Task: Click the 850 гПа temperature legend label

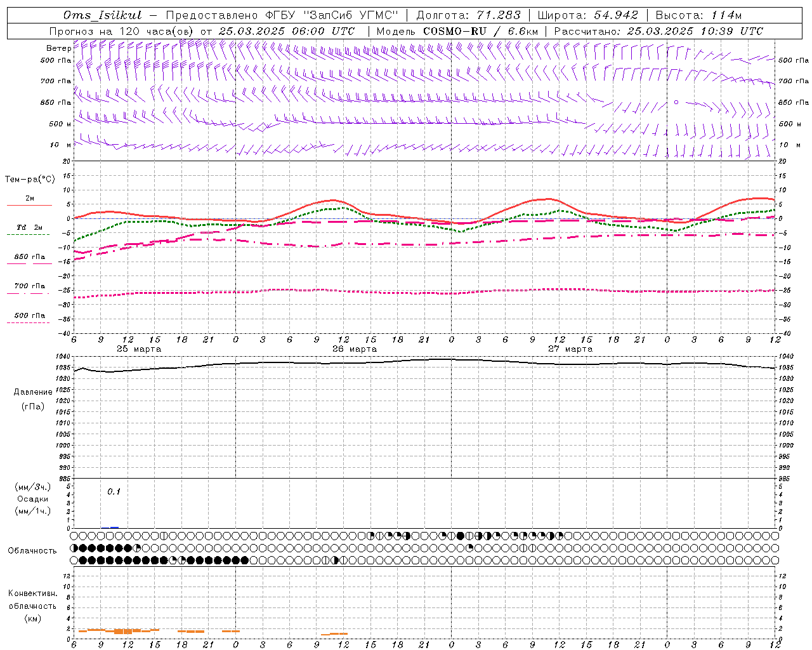Action: point(29,257)
